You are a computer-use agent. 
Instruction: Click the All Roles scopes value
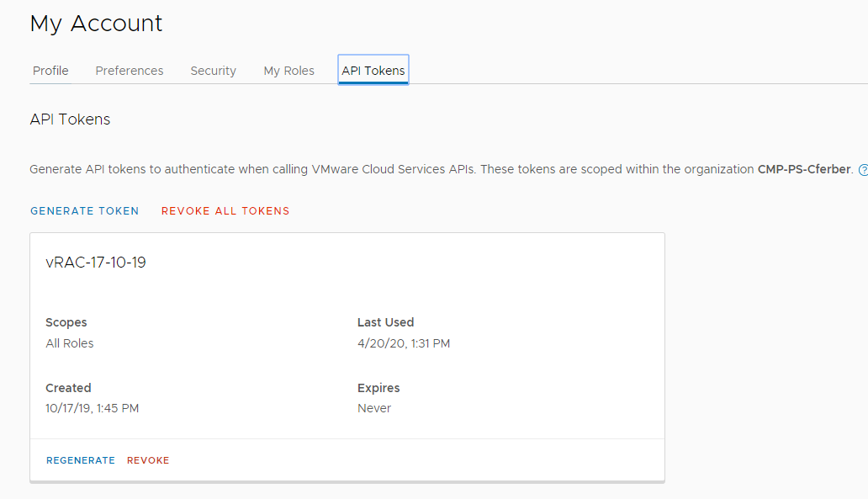[x=70, y=343]
